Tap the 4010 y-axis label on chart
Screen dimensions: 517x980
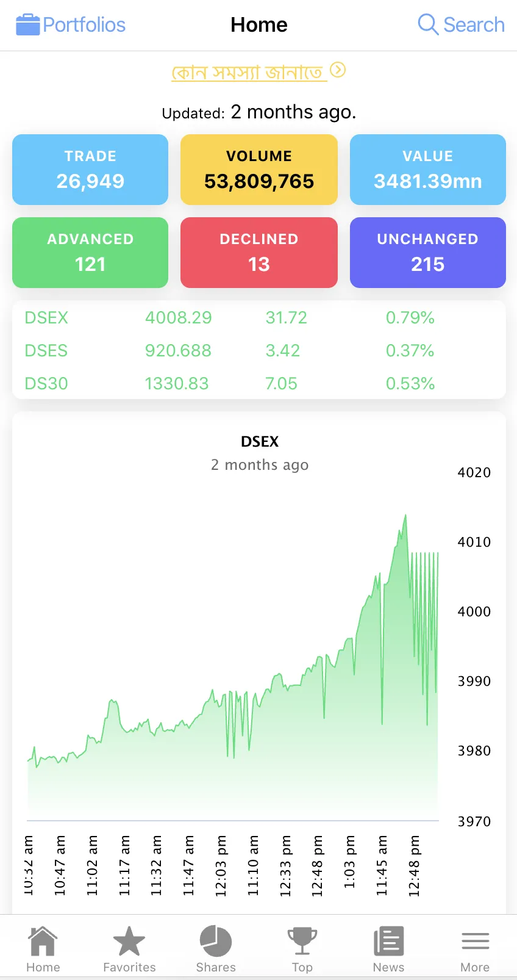point(474,542)
